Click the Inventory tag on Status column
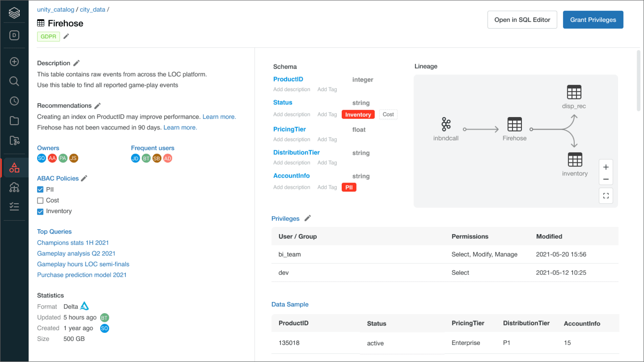The width and height of the screenshot is (644, 362). click(358, 114)
